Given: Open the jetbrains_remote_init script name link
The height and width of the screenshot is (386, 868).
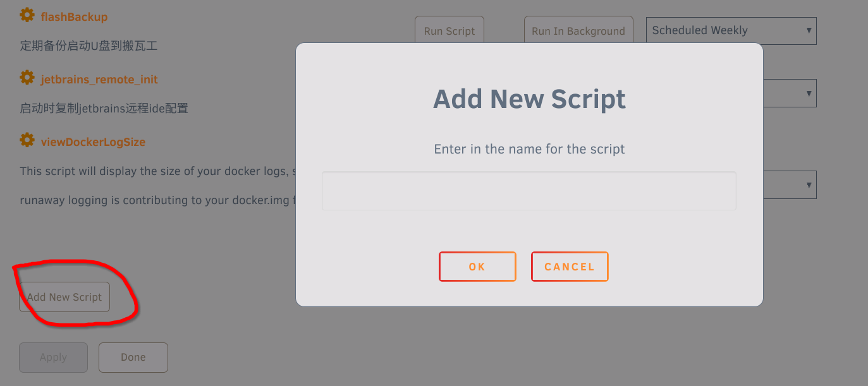Looking at the screenshot, I should (99, 80).
